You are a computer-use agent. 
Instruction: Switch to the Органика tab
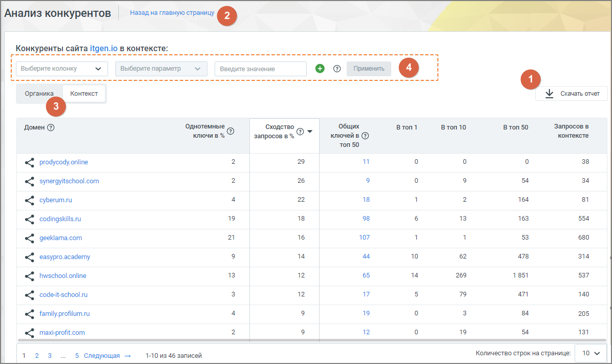(39, 94)
